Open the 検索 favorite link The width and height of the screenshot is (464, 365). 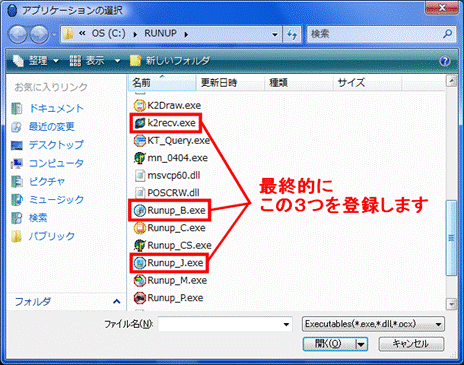tap(38, 218)
